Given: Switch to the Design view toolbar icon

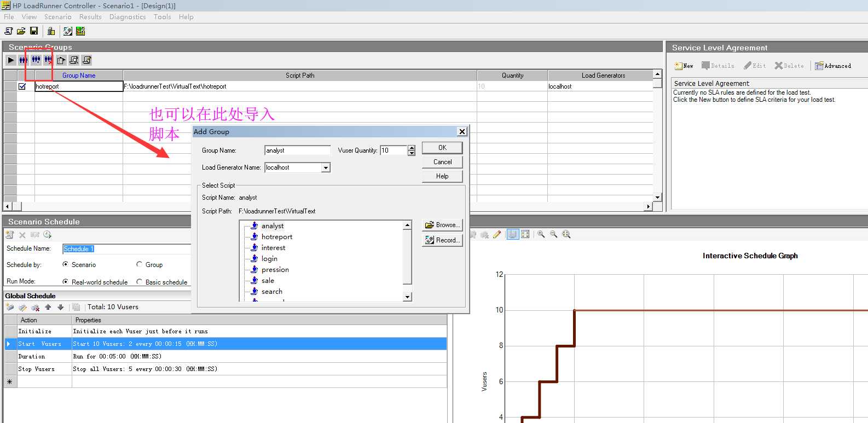Looking at the screenshot, I should click(68, 31).
